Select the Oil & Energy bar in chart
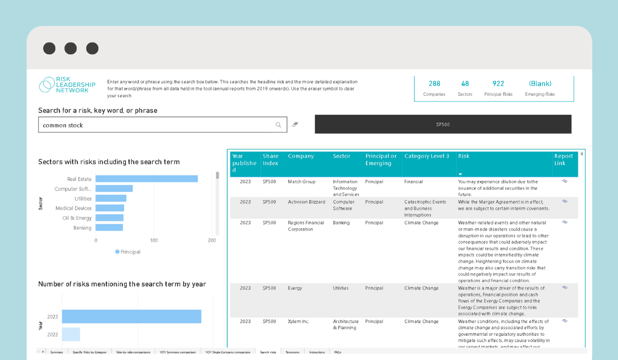 coord(109,218)
